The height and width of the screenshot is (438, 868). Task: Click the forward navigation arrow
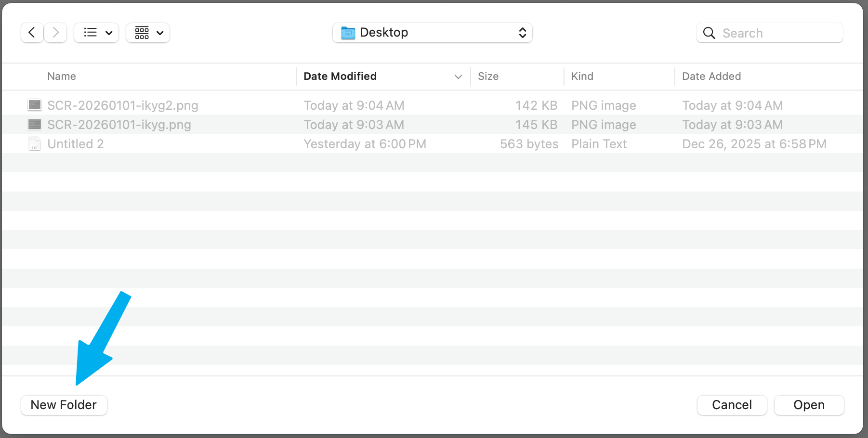pyautogui.click(x=56, y=33)
